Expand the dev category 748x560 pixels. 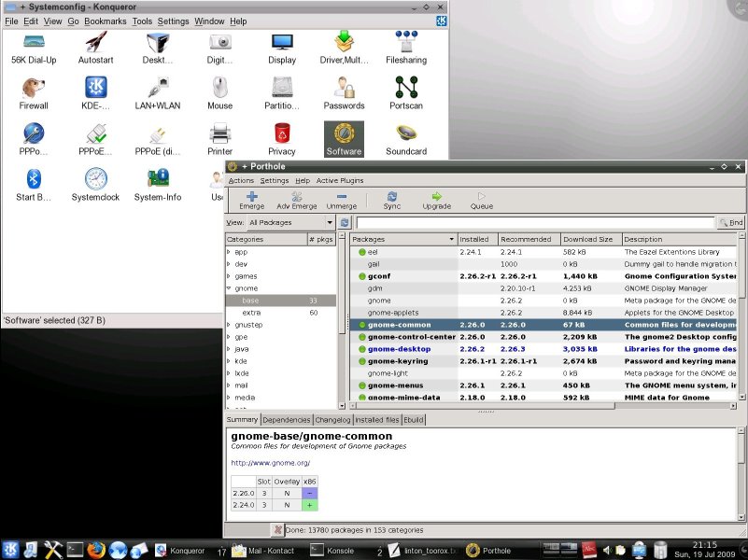point(229,263)
